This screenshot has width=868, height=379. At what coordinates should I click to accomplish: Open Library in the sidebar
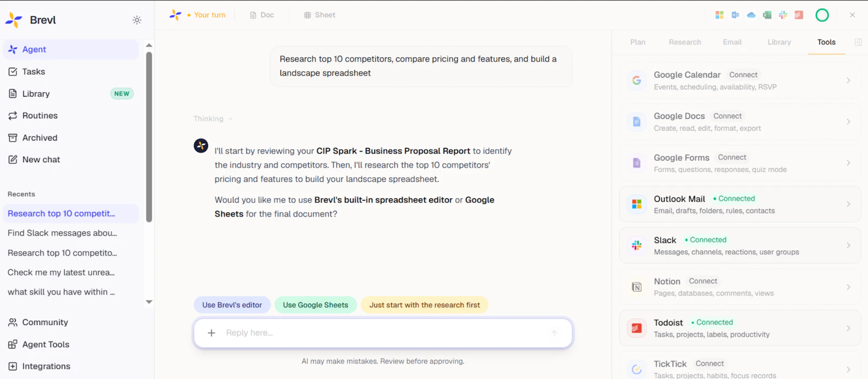click(x=71, y=94)
